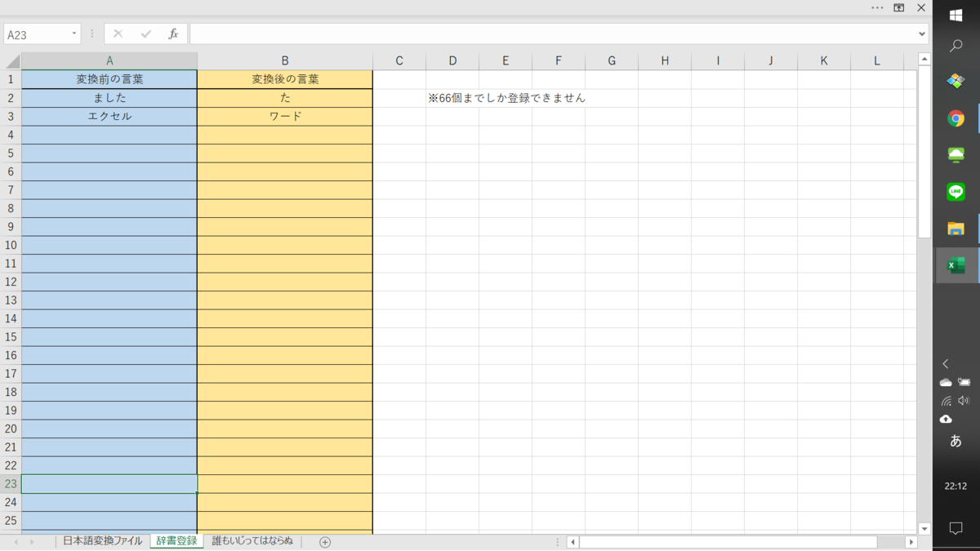Click horizontal scrollbar left arrow
The height and width of the screenshot is (551, 980).
573,542
